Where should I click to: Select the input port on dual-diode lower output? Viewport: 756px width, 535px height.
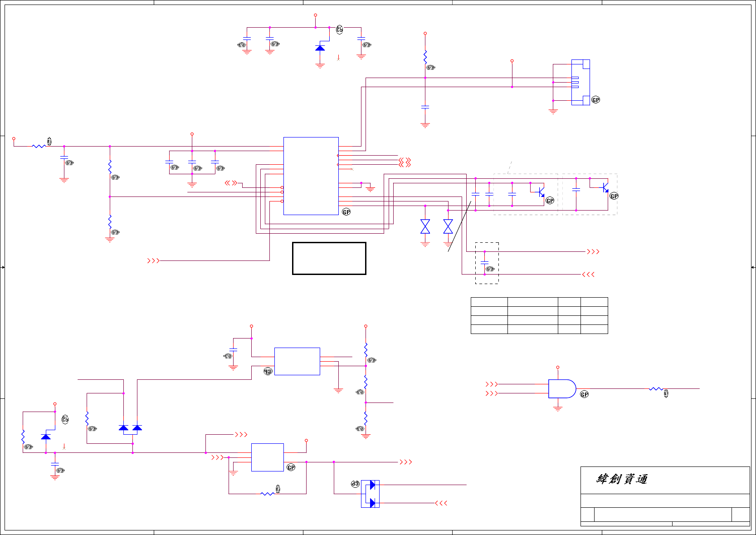click(x=441, y=503)
